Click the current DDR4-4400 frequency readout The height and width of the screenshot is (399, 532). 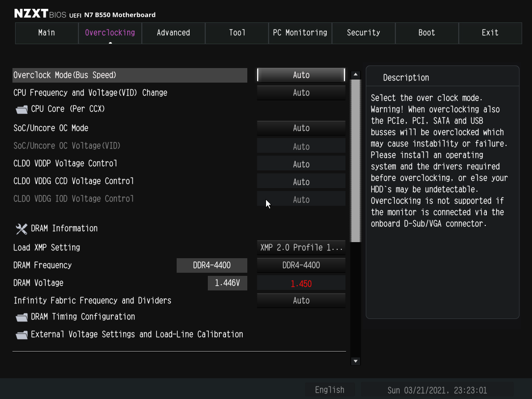coord(212,265)
